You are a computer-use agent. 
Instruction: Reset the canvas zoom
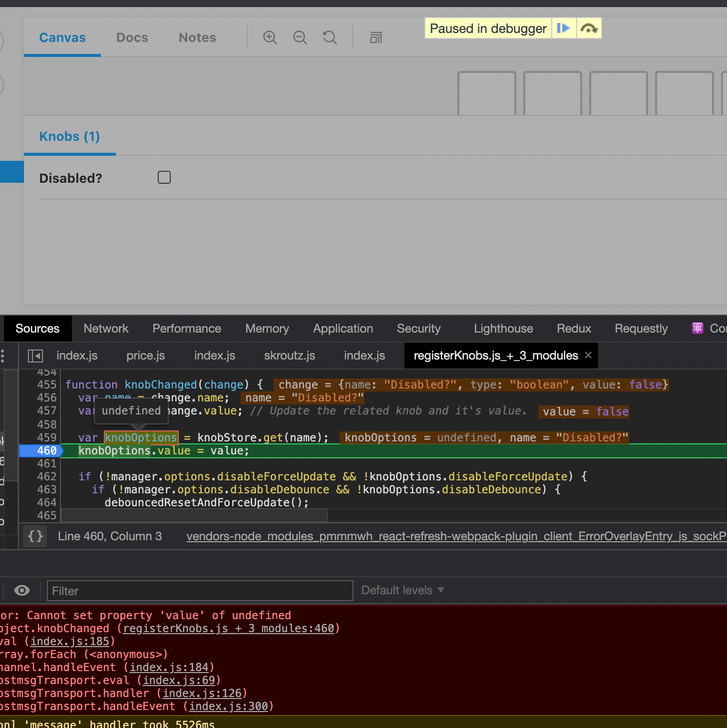click(x=330, y=37)
